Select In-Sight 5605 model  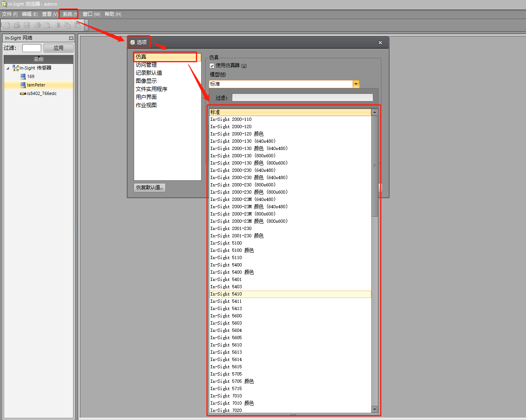point(290,338)
